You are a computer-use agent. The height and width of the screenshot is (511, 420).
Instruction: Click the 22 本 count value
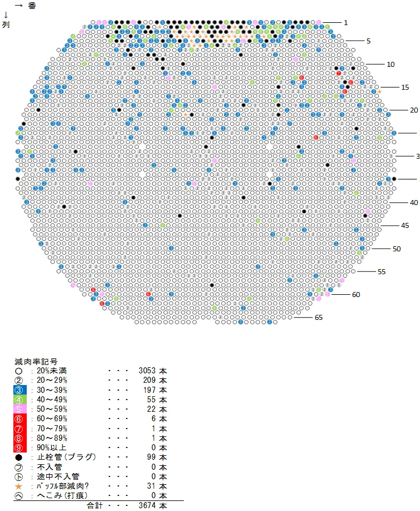click(x=157, y=409)
